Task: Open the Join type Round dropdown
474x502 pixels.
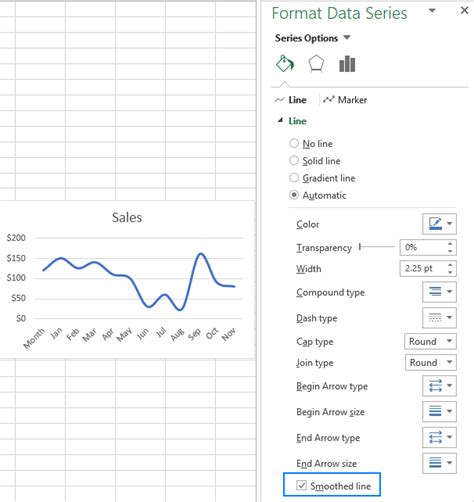Action: click(x=431, y=362)
